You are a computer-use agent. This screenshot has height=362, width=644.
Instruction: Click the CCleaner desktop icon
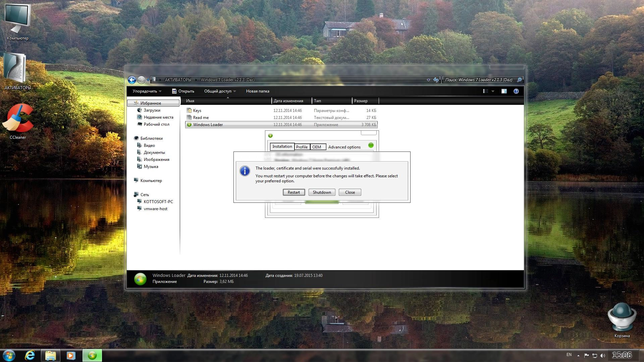tap(18, 121)
